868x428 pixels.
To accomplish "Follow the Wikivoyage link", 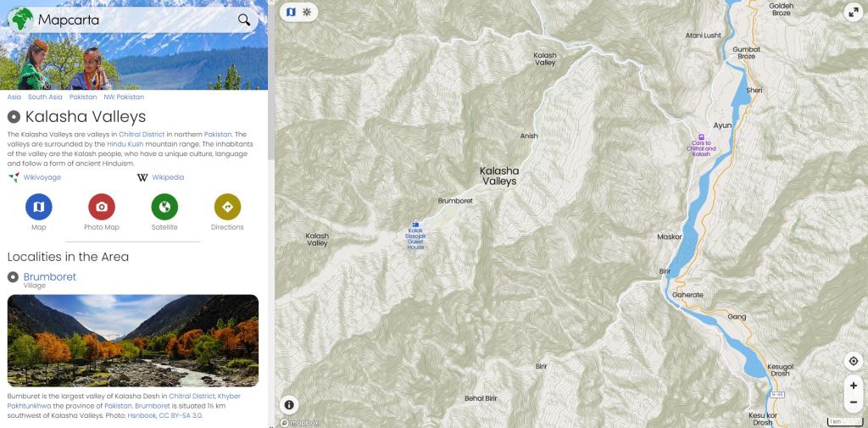I will (x=42, y=177).
